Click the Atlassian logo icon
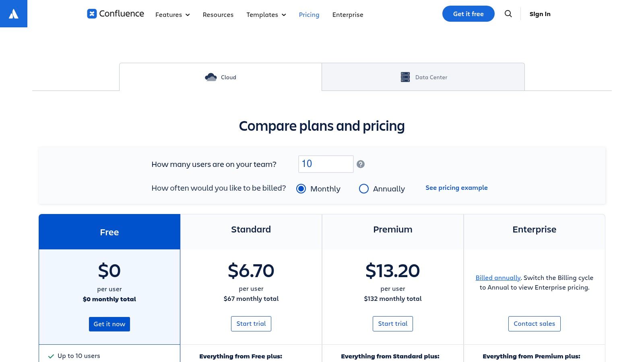This screenshot has height=362, width=644. (x=14, y=14)
